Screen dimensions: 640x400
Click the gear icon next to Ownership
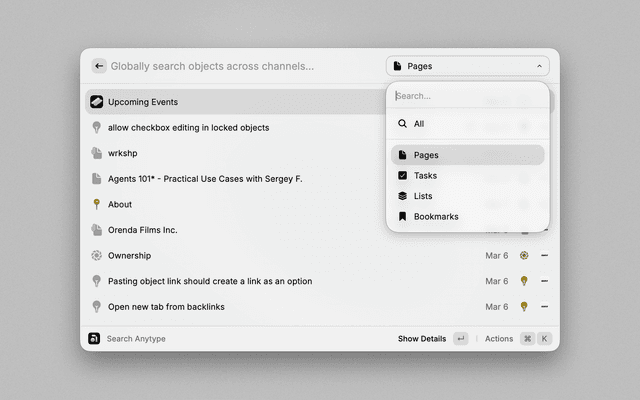(96, 256)
